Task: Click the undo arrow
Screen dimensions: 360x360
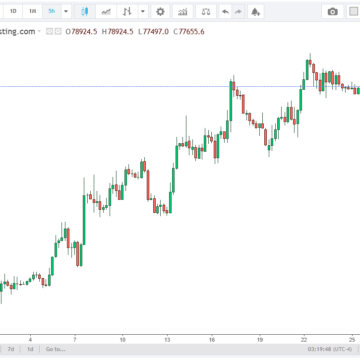Action: click(x=226, y=12)
